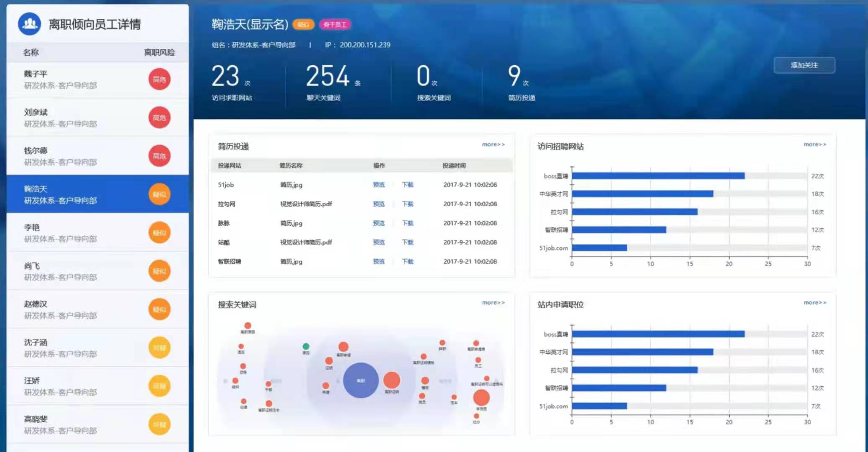Click the central 离职 bubble in keyword cloud
This screenshot has height=452, width=868.
(361, 380)
